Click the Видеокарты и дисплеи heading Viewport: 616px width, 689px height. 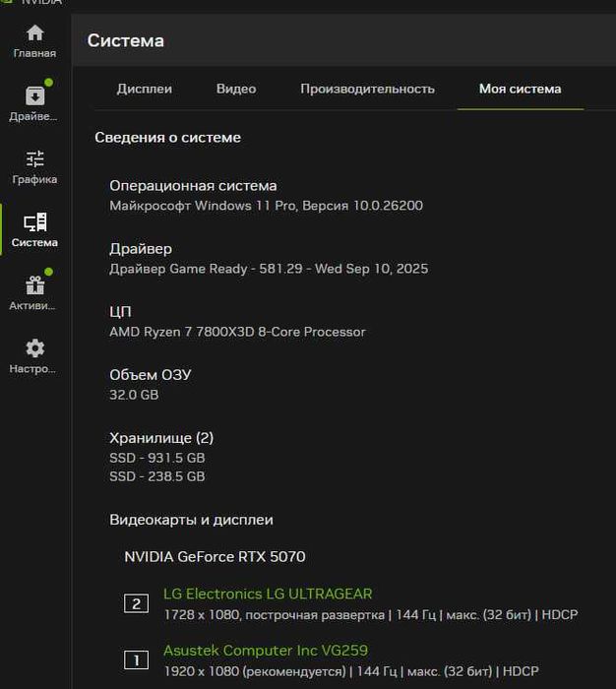click(191, 520)
